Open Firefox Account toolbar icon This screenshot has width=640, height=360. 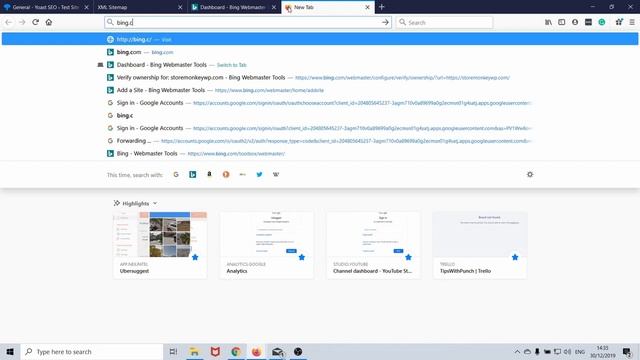[575, 22]
